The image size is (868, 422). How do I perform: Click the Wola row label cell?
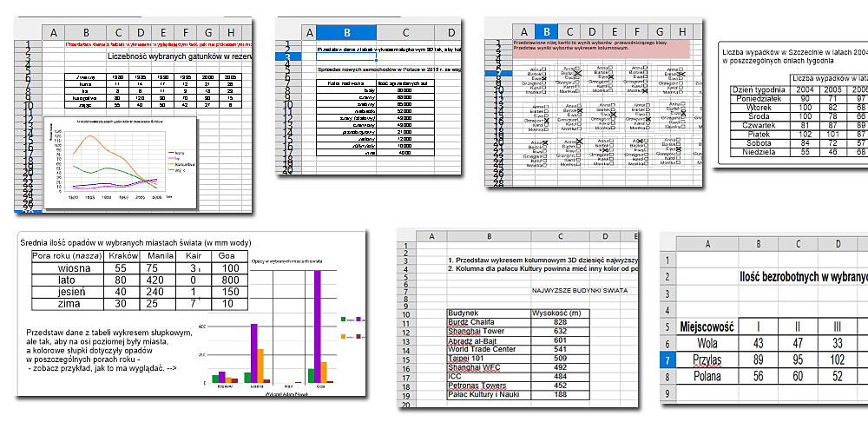coord(708,343)
